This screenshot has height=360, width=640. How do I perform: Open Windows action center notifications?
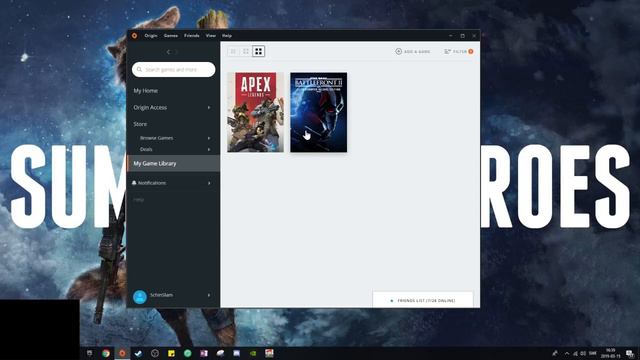(x=630, y=353)
